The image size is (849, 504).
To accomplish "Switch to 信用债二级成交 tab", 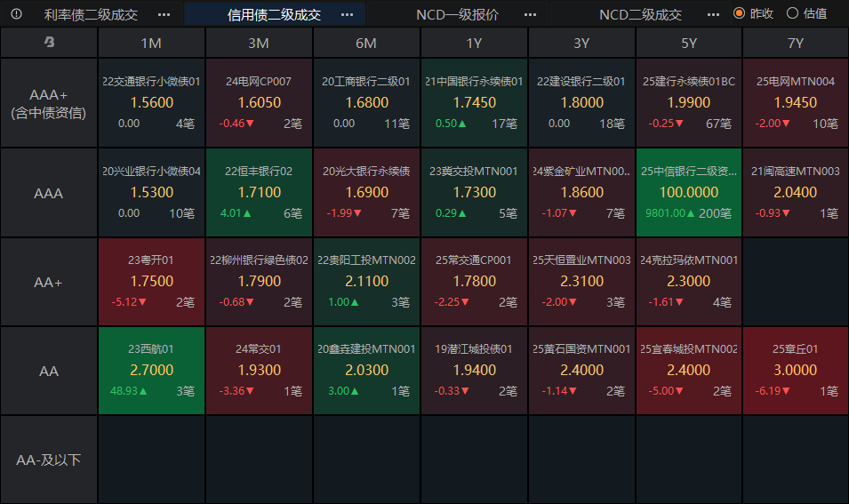I will pos(274,14).
